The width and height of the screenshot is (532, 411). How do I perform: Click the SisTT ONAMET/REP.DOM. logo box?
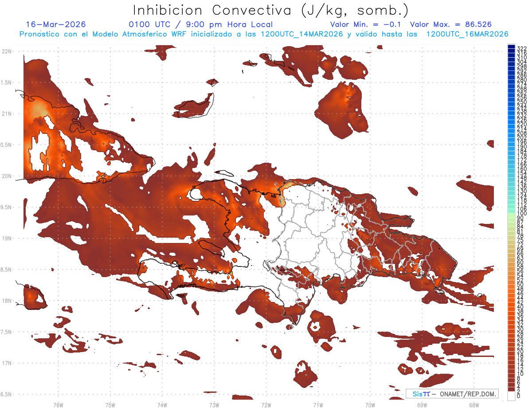point(452,394)
